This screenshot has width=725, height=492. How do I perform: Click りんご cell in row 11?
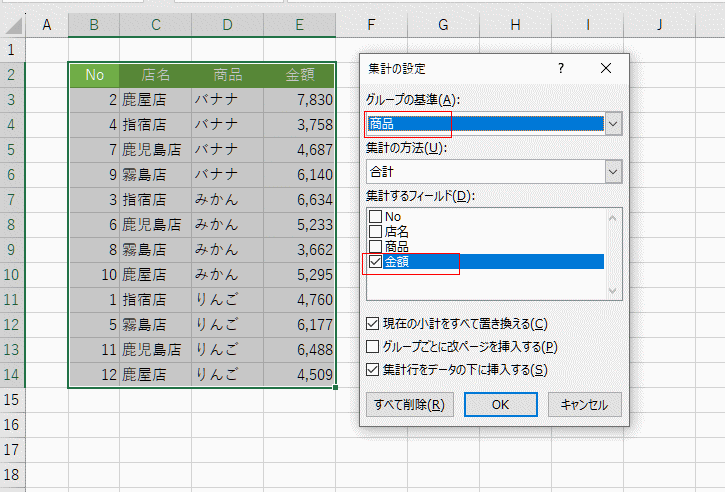227,300
